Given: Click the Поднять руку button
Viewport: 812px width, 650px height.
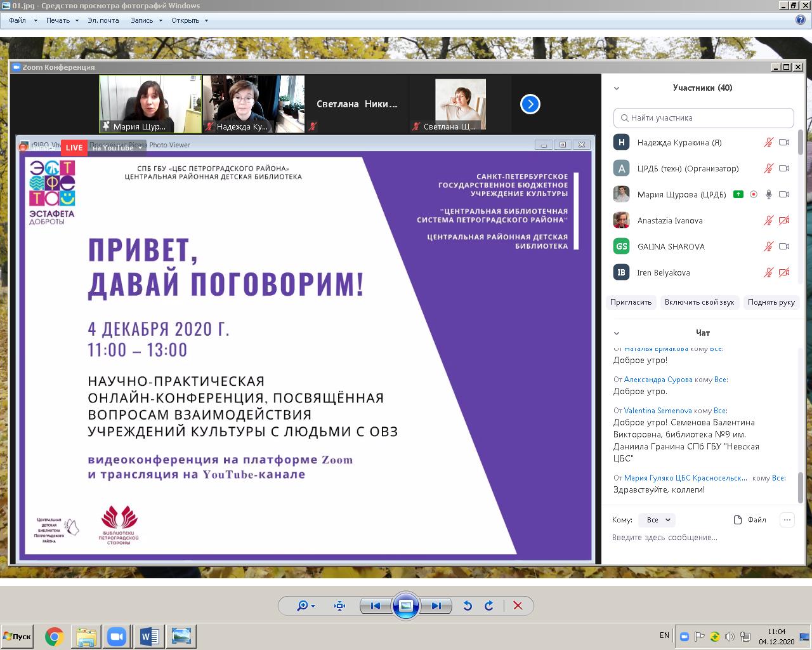Looking at the screenshot, I should pos(771,302).
